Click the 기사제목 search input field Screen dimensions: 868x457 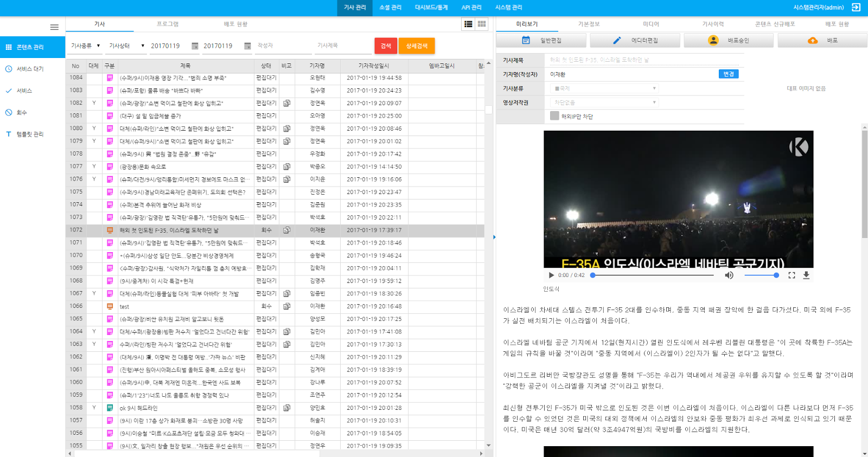343,46
